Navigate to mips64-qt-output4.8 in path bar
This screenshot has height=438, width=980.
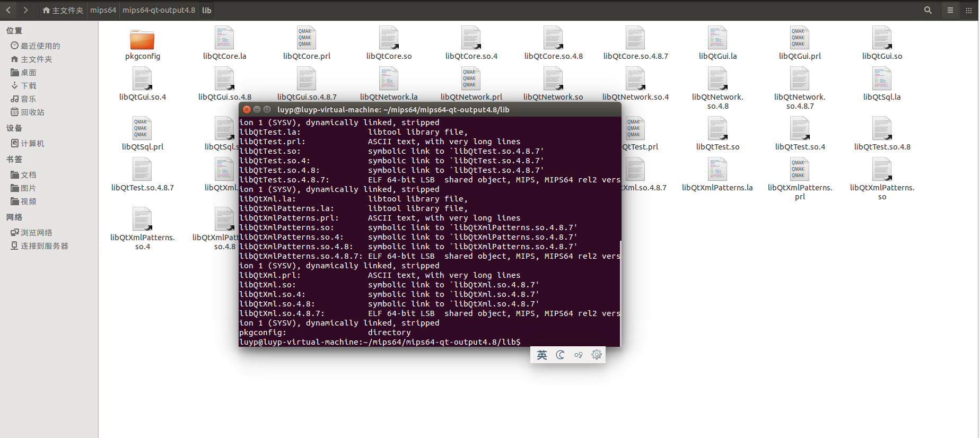(159, 10)
